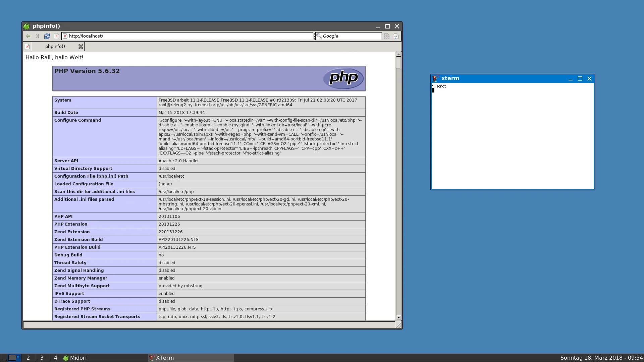Switch to workspace 4
Screen dimensions: 644x362
[x=56, y=358]
